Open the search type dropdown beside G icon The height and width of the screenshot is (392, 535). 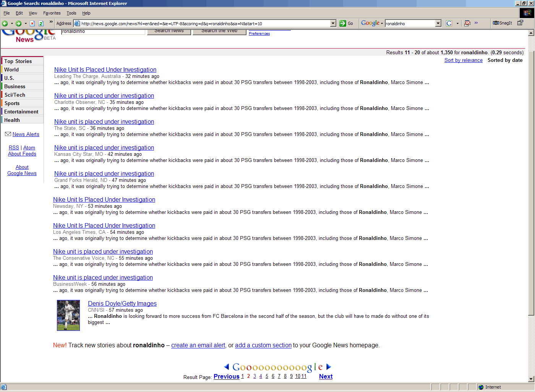[x=457, y=23]
